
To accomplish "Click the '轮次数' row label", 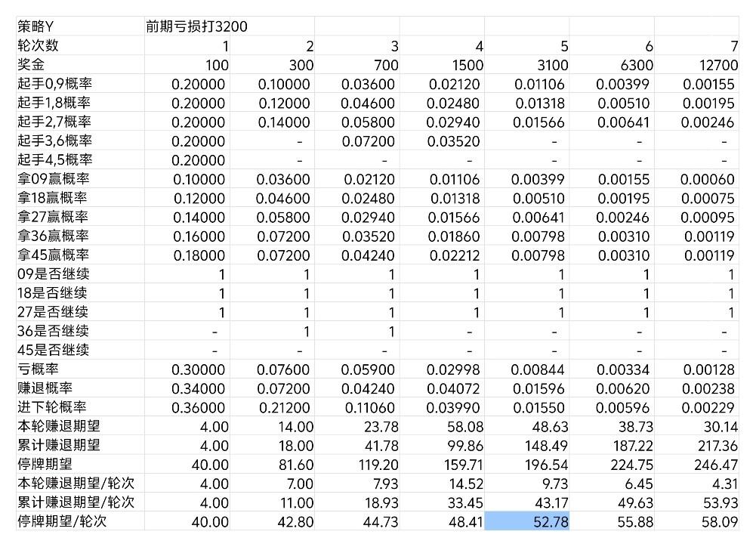I will pyautogui.click(x=38, y=45).
